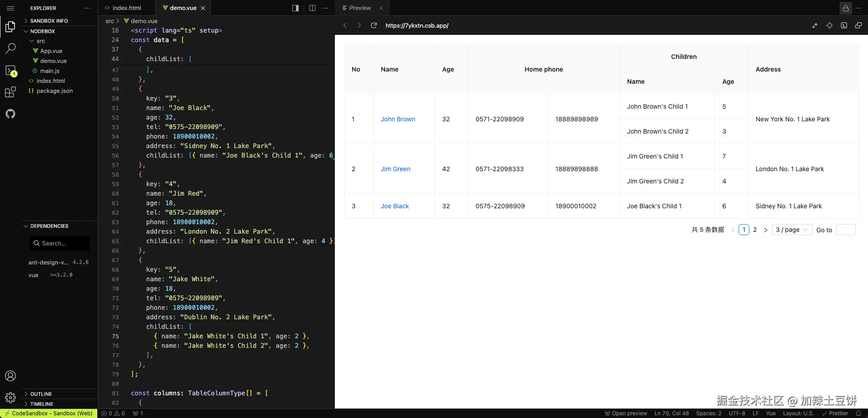Image resolution: width=868 pixels, height=418 pixels.
Task: Click the John Brown name link
Action: pyautogui.click(x=398, y=119)
